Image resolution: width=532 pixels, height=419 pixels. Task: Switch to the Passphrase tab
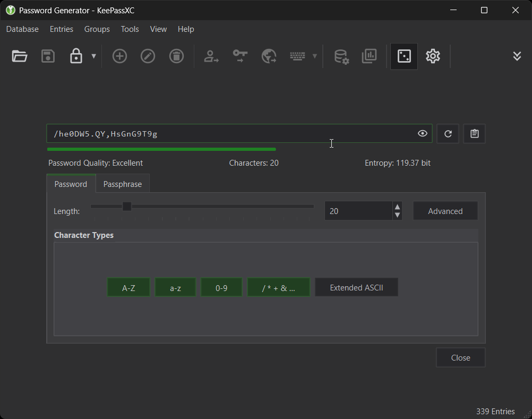(x=123, y=184)
